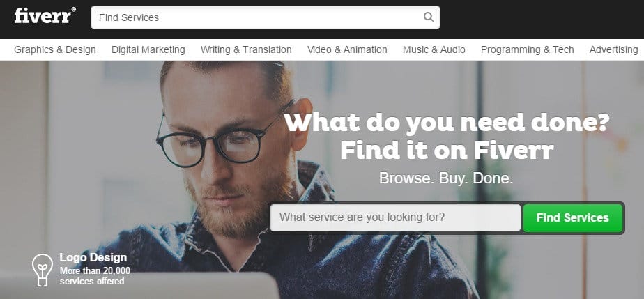Click the lightbulb Logo Design icon

(x=43, y=270)
